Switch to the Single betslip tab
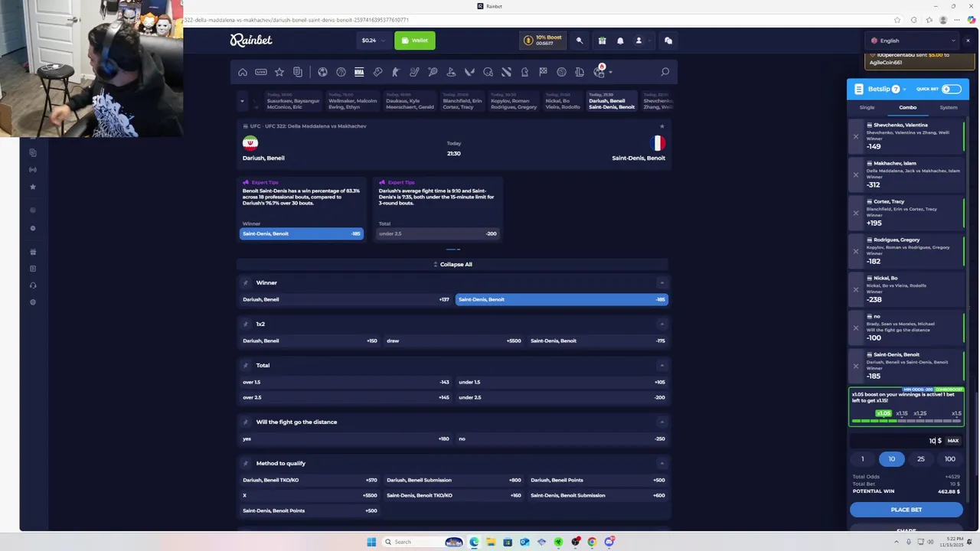The height and width of the screenshot is (551, 980). pos(867,107)
